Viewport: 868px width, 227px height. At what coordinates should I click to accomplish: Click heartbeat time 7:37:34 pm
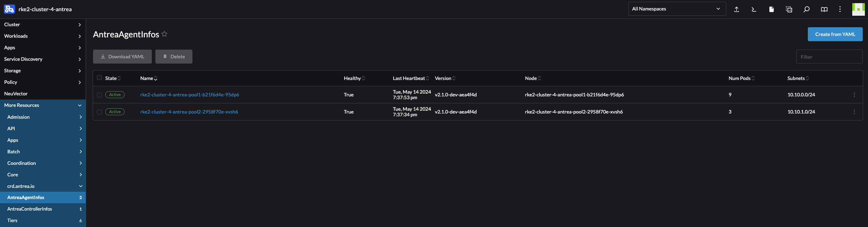(405, 115)
